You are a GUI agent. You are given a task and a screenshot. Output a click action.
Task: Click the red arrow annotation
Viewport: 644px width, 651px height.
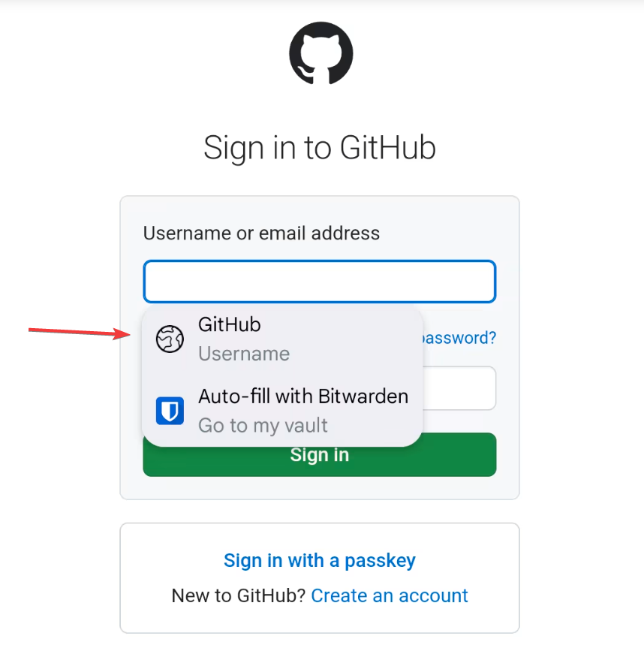(80, 332)
